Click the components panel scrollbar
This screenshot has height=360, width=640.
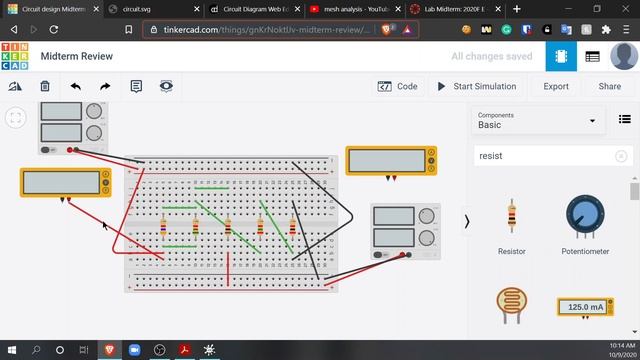[634, 191]
